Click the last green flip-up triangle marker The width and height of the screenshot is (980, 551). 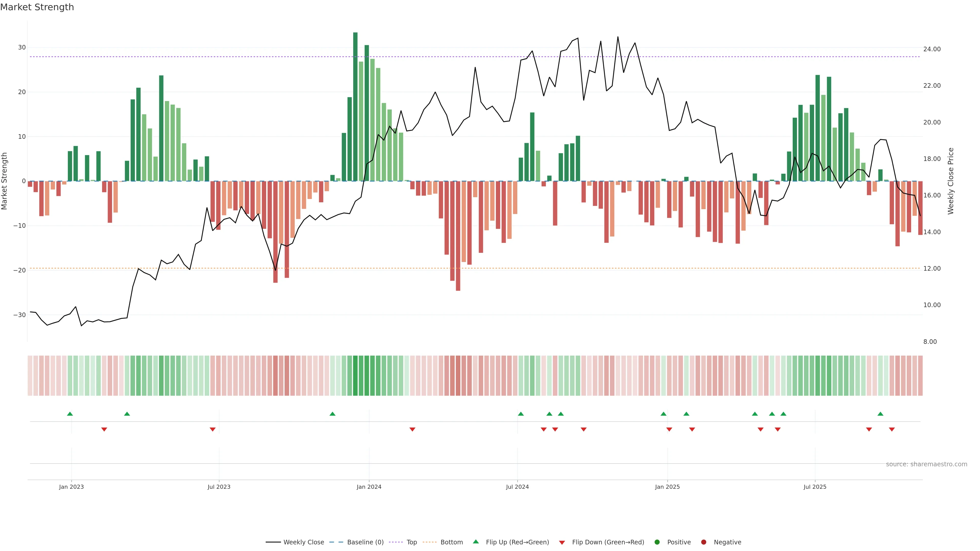(880, 414)
